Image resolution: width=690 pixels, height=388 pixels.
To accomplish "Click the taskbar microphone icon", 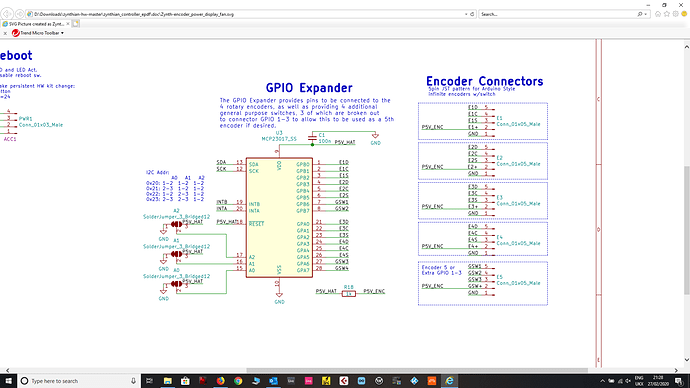I will point(133,381).
